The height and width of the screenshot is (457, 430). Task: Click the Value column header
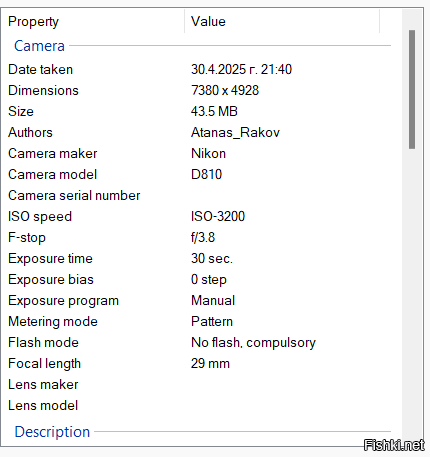click(282, 22)
